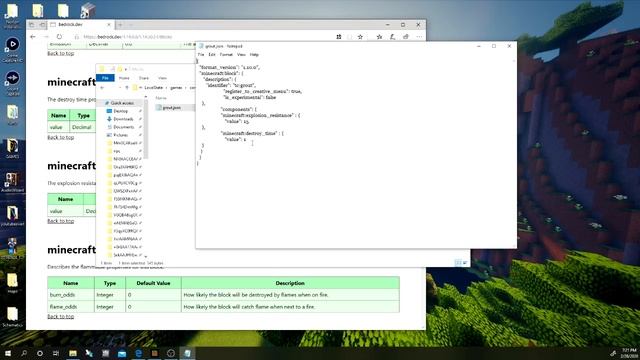Click File Explorer back arrow
This screenshot has width=640, height=360.
tap(102, 88)
